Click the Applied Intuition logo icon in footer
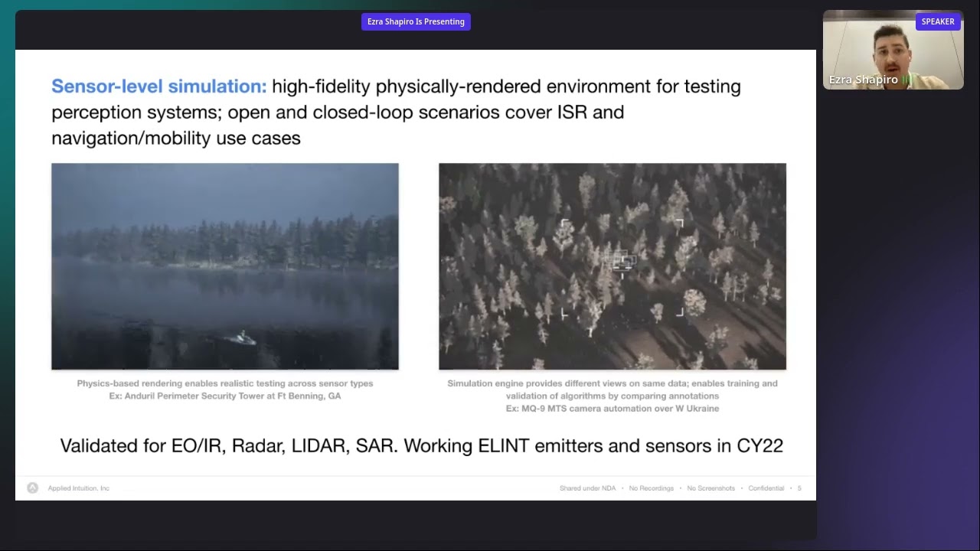 click(32, 488)
